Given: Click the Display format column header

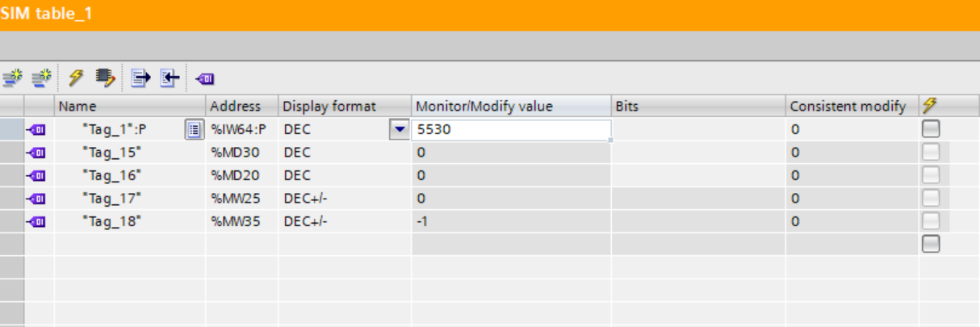Looking at the screenshot, I should pos(344,106).
